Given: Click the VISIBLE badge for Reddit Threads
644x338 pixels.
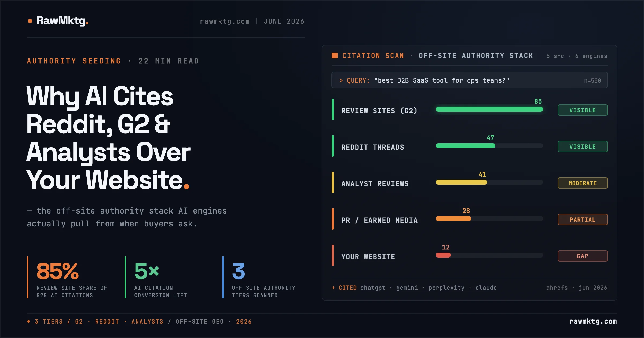Looking at the screenshot, I should tap(583, 146).
